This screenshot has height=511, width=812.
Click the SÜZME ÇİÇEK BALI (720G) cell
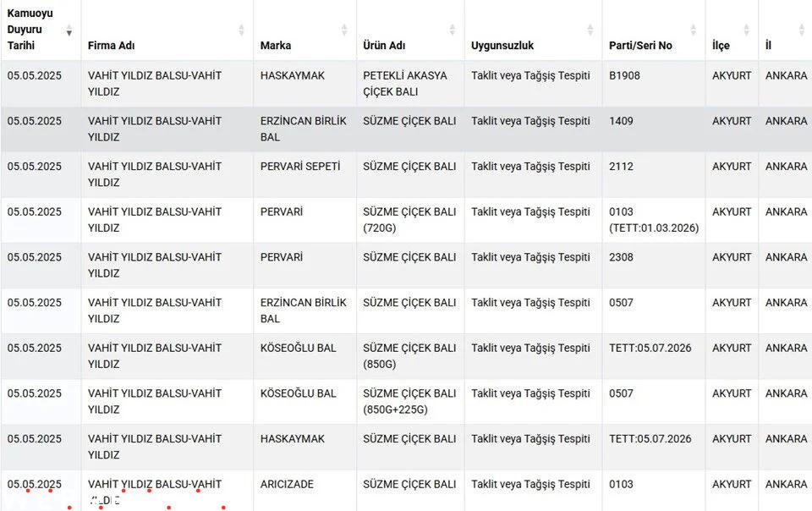click(411, 220)
